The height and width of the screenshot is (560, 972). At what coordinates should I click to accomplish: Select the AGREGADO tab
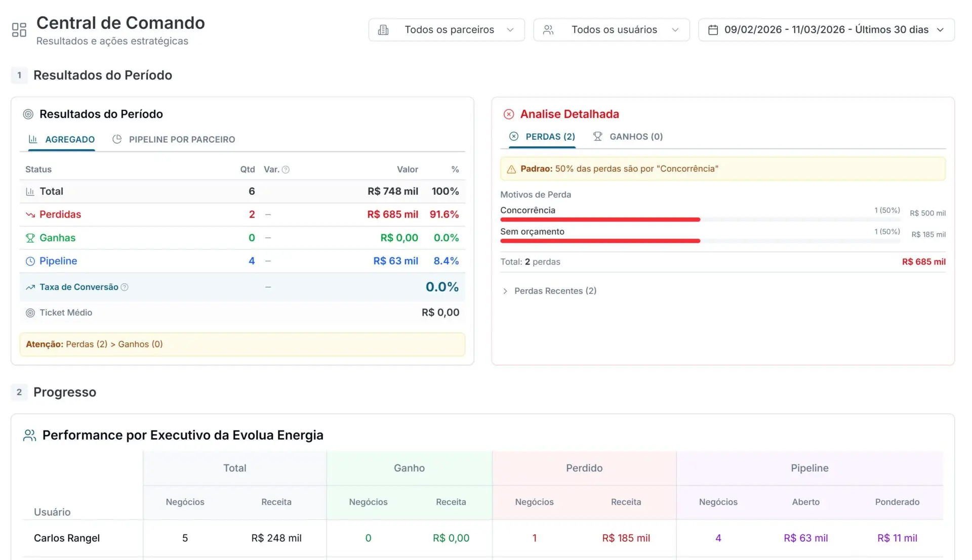(62, 140)
